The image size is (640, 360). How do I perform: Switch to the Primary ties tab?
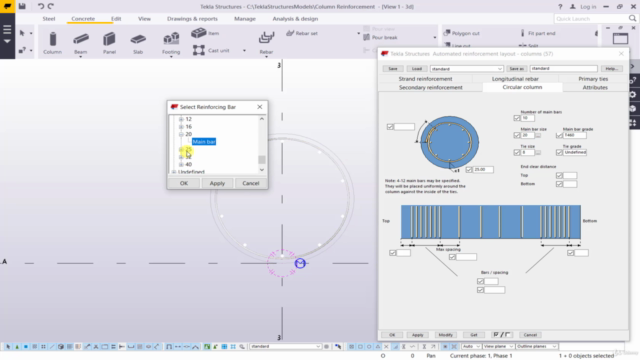point(593,79)
